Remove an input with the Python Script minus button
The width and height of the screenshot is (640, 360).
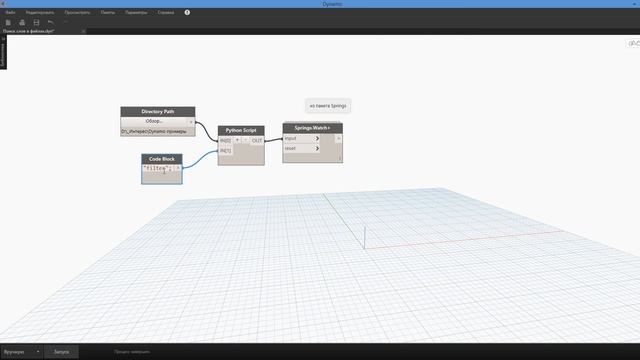(245, 140)
